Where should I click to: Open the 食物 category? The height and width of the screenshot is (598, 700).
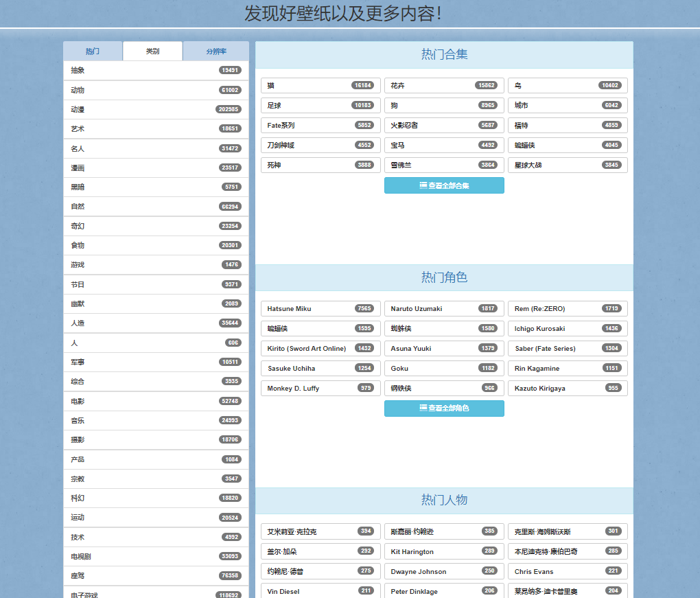click(156, 245)
